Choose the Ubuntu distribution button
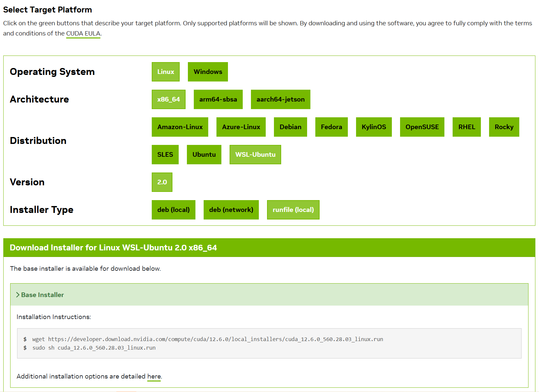The height and width of the screenshot is (392, 539). click(x=204, y=154)
